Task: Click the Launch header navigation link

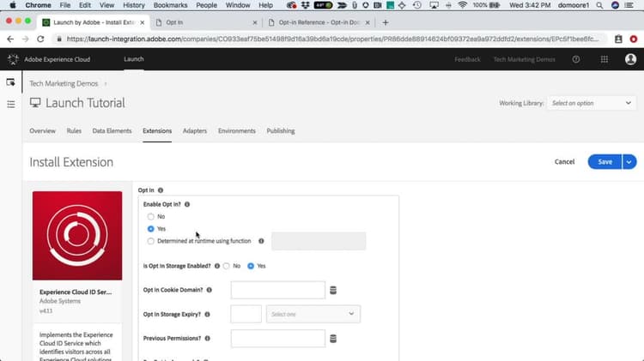Action: tap(134, 59)
